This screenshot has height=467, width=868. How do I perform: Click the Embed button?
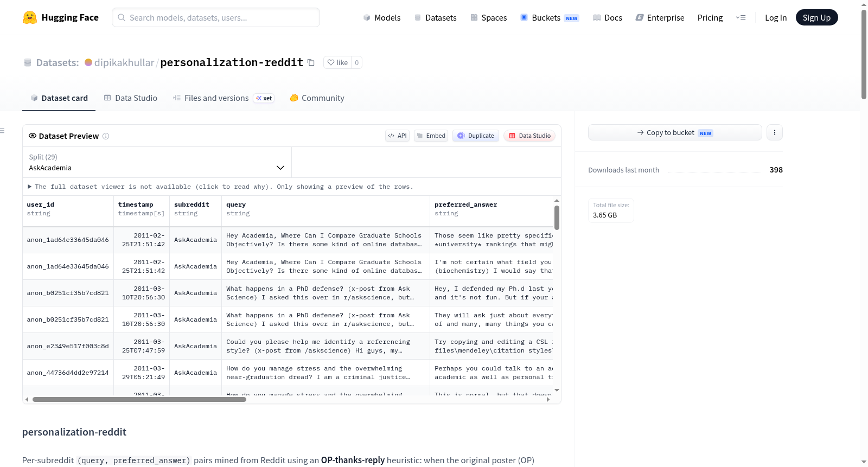[431, 136]
